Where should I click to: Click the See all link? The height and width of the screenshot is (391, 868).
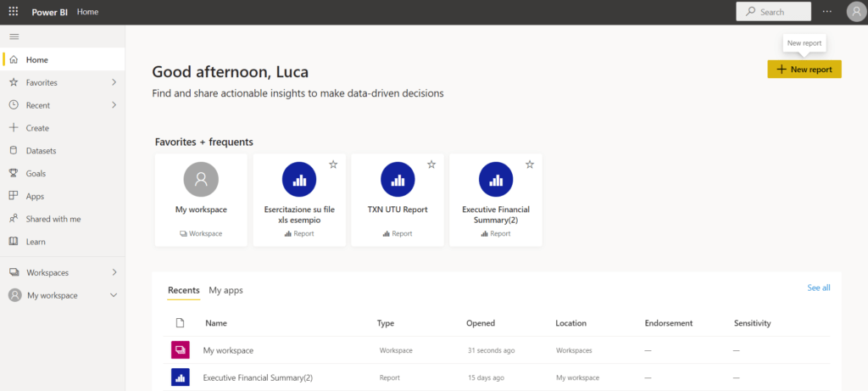coord(819,288)
